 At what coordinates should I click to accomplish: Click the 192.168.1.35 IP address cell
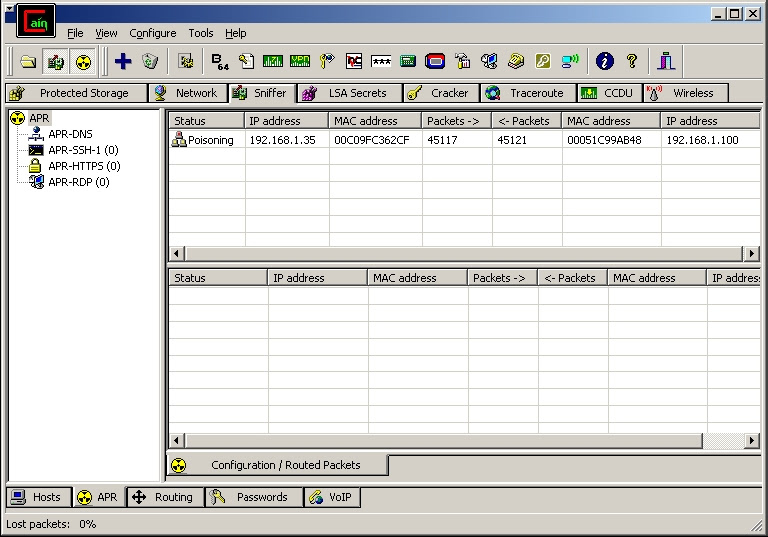[x=283, y=140]
